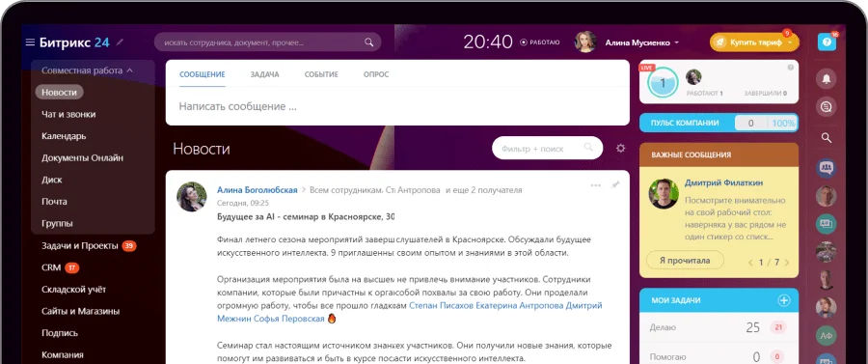Click the Я прочитала button
The width and height of the screenshot is (868, 364).
[685, 261]
